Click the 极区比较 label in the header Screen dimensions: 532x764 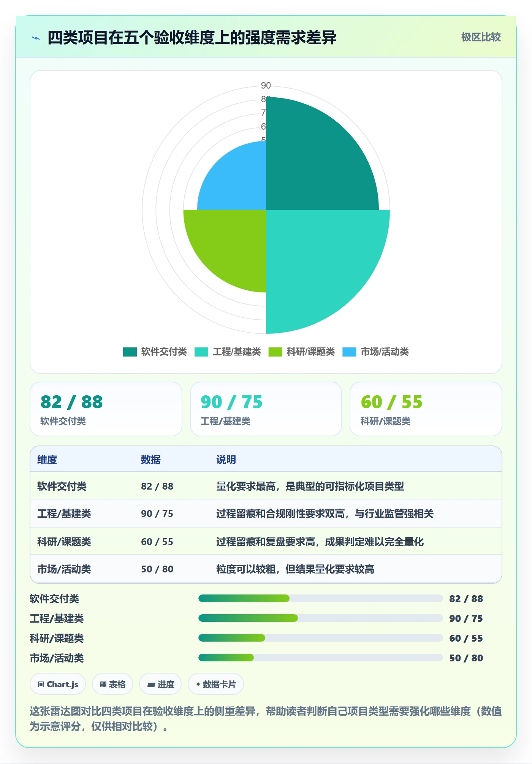[481, 37]
